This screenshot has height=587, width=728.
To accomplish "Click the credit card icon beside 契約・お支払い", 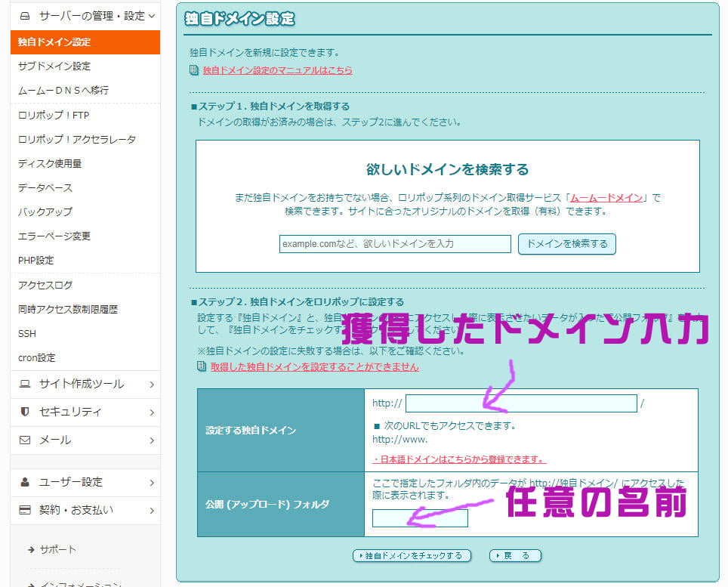I will 25,510.
